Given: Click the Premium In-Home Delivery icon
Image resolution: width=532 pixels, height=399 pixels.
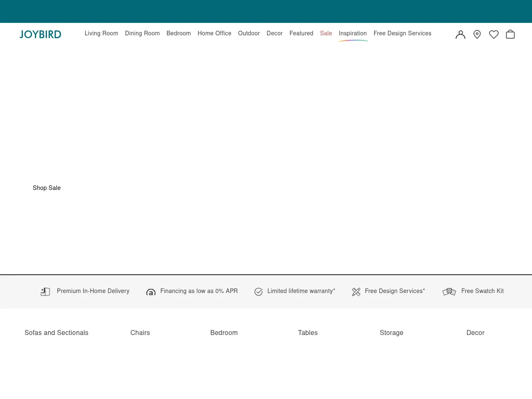Looking at the screenshot, I should pyautogui.click(x=45, y=292).
